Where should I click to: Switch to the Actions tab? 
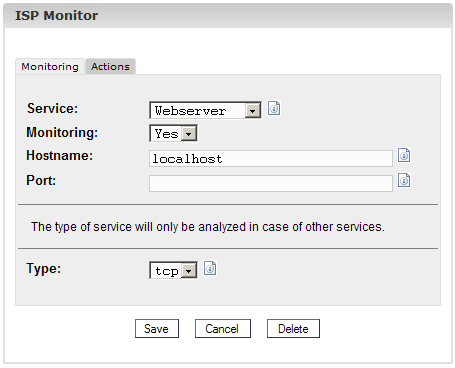[x=110, y=67]
